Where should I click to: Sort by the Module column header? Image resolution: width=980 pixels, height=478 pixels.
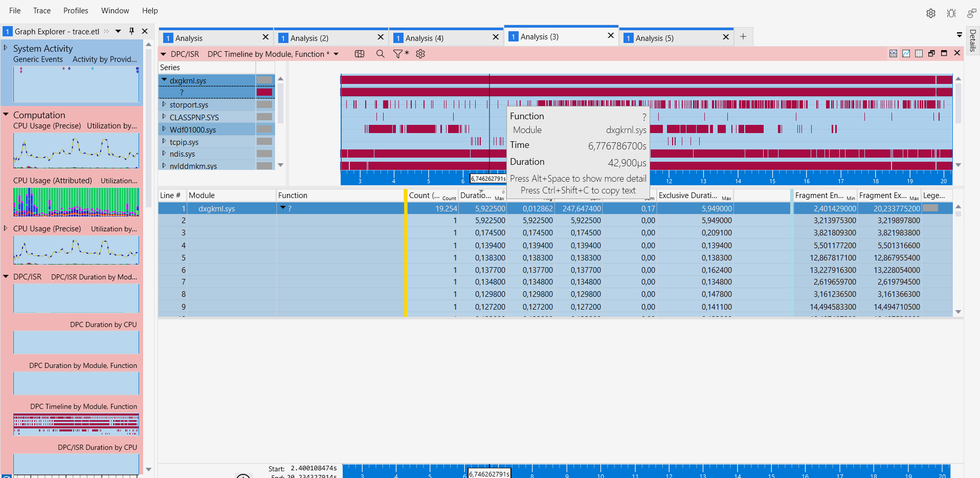click(x=231, y=195)
